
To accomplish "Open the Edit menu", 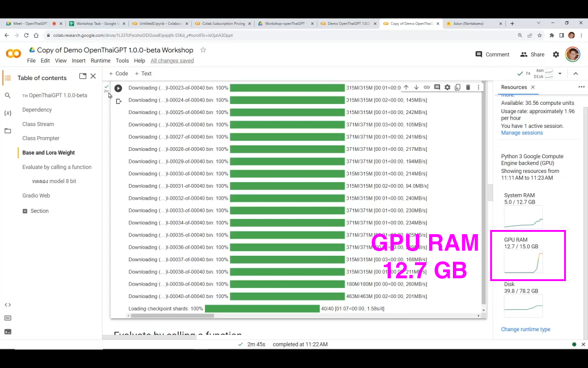I will pos(45,61).
